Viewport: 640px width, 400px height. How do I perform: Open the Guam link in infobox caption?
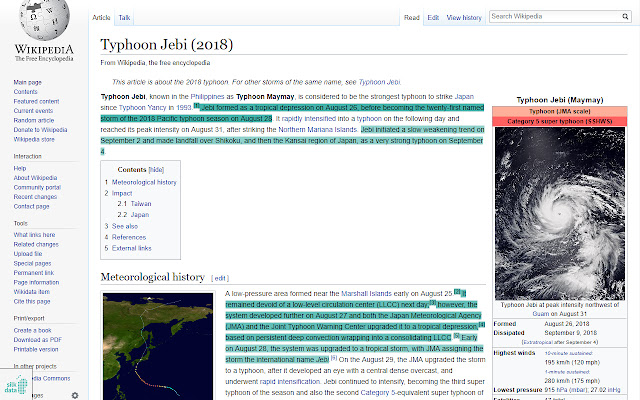540,313
